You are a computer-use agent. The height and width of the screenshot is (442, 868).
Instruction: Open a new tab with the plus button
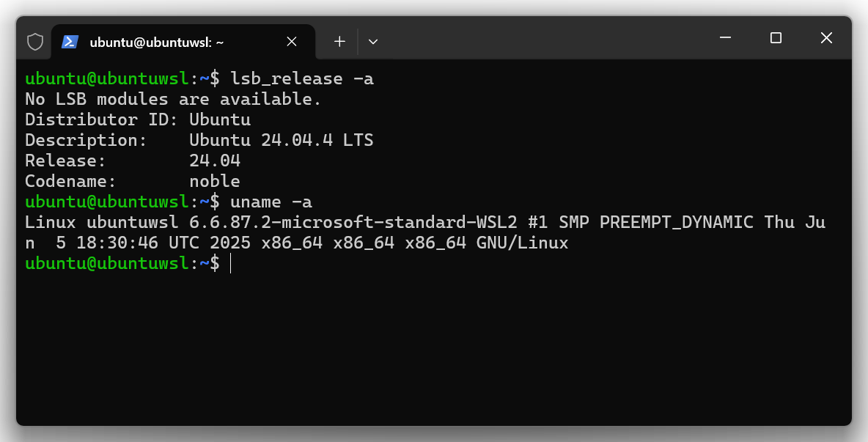(x=339, y=42)
